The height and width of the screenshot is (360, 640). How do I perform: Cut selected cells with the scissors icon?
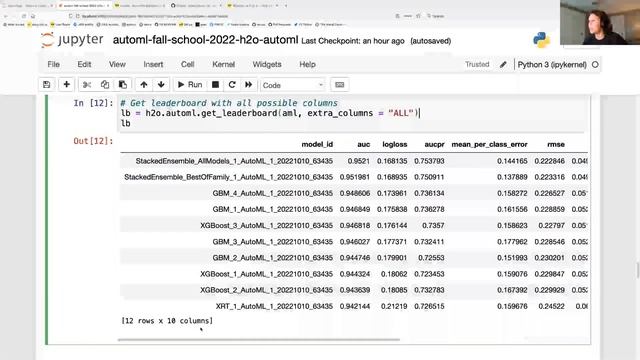point(87,85)
